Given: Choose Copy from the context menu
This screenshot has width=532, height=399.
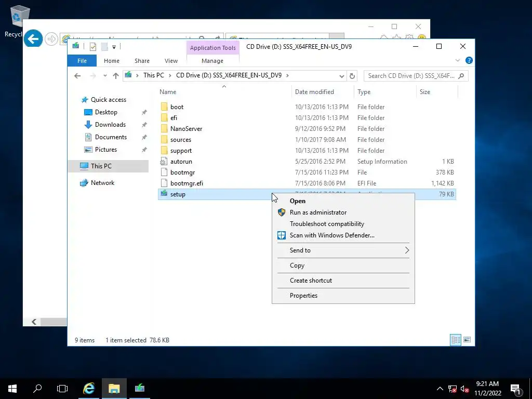Looking at the screenshot, I should point(343,265).
